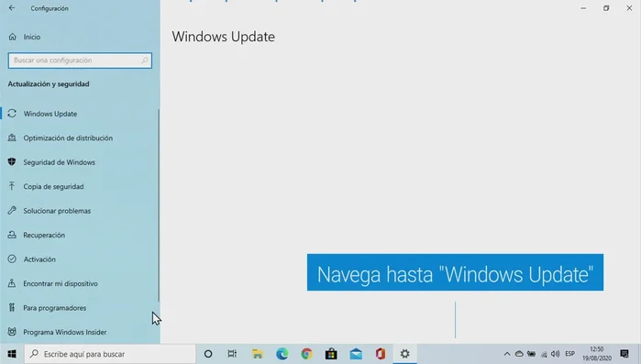Screen dimensions: 641x364
Task: Click the upload arrow icon for Copia de seguridad
Action: pyautogui.click(x=12, y=186)
